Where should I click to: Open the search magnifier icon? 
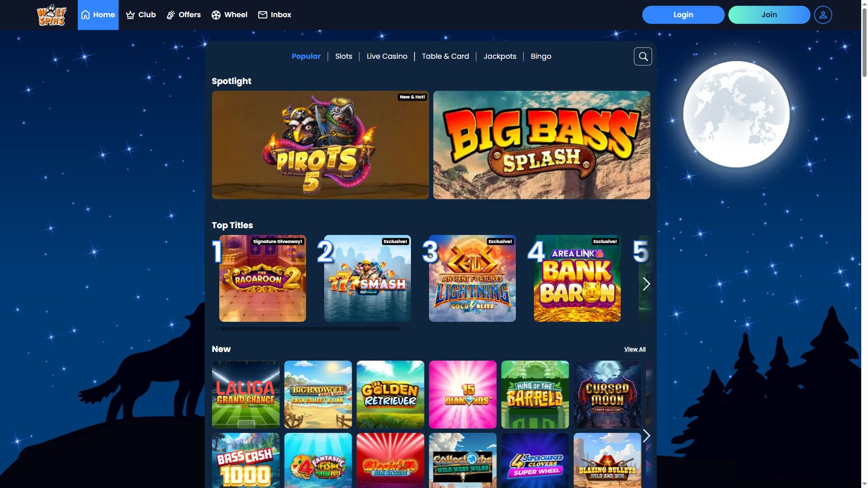coord(643,56)
